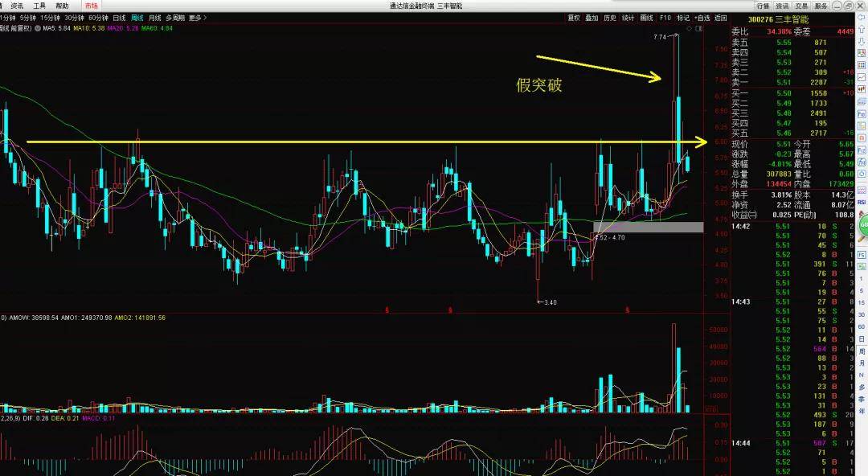Choose the 日 period shortcut in the sidebar
The width and height of the screenshot is (868, 476).
(x=862, y=339)
